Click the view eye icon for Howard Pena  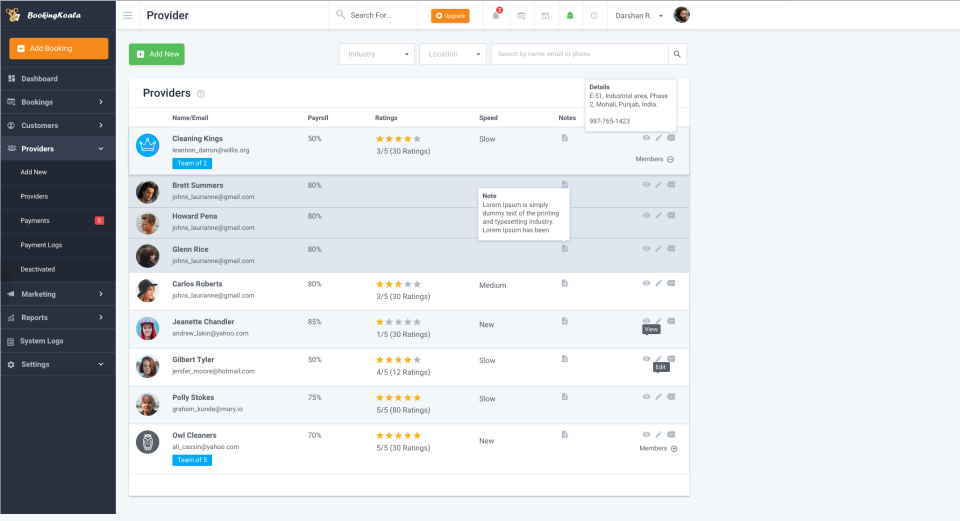(646, 216)
